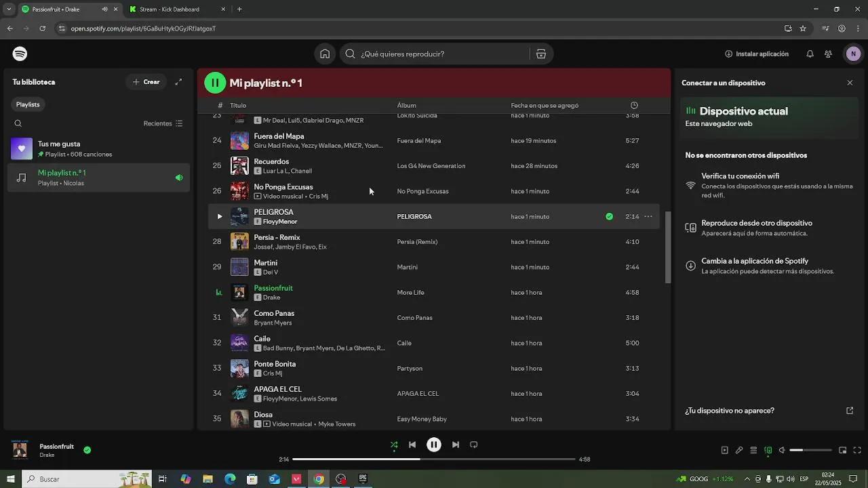Viewport: 868px width, 488px height.
Task: Open Windows Task View icon
Action: tap(163, 479)
